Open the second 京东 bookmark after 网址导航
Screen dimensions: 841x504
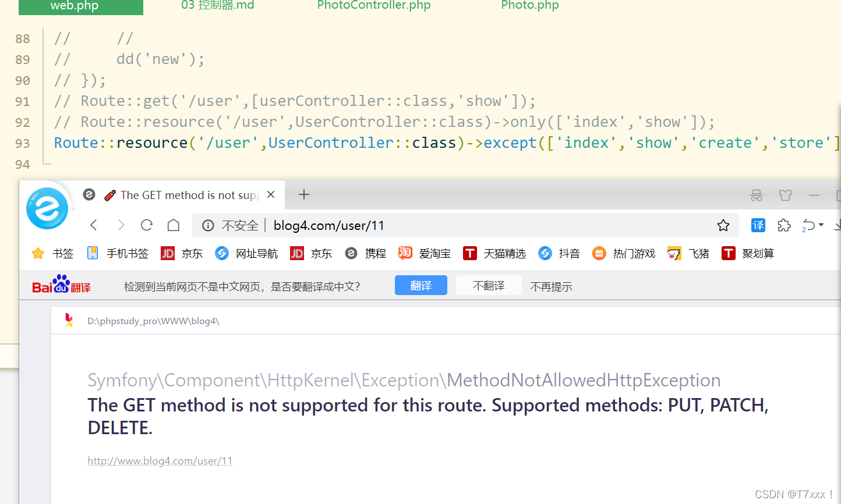311,254
